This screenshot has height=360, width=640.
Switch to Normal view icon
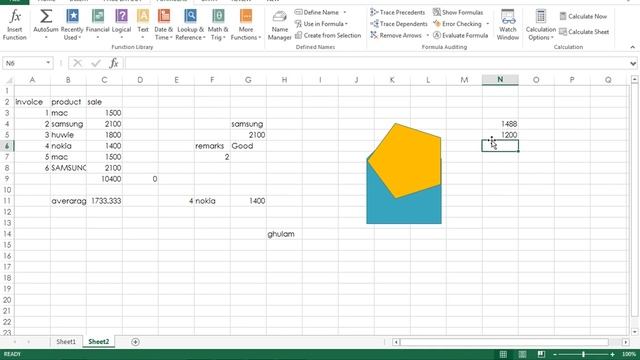pyautogui.click(x=503, y=354)
